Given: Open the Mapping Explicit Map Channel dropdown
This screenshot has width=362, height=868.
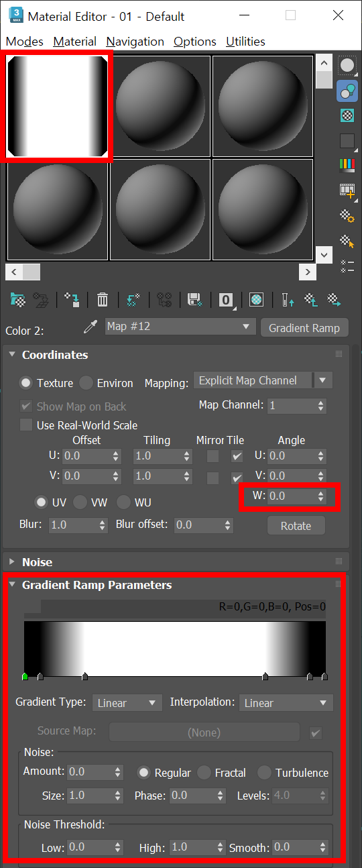Looking at the screenshot, I should (263, 380).
